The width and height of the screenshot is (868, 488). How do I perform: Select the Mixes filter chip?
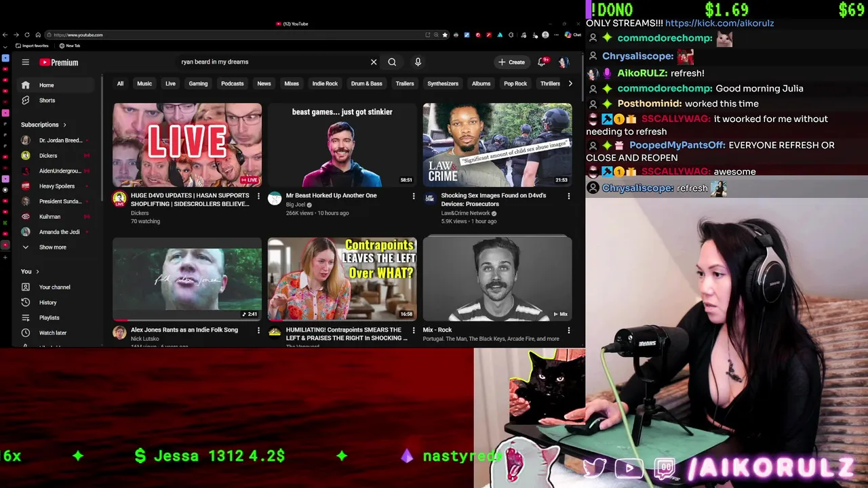tap(292, 83)
